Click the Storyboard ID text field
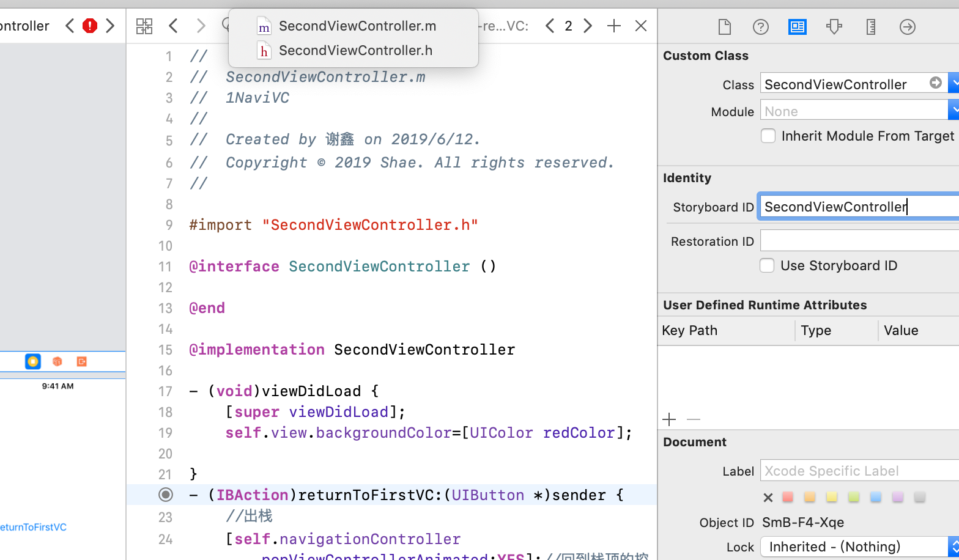The width and height of the screenshot is (959, 560). click(x=859, y=207)
